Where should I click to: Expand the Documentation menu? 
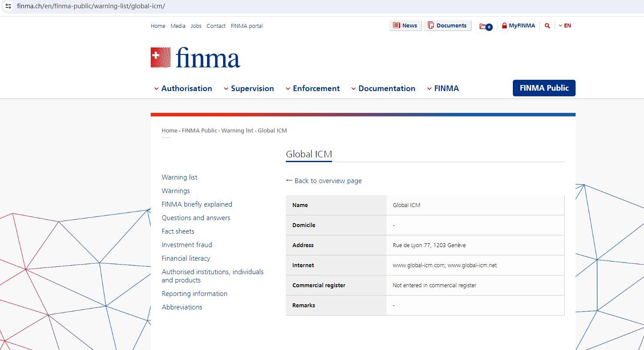[383, 88]
